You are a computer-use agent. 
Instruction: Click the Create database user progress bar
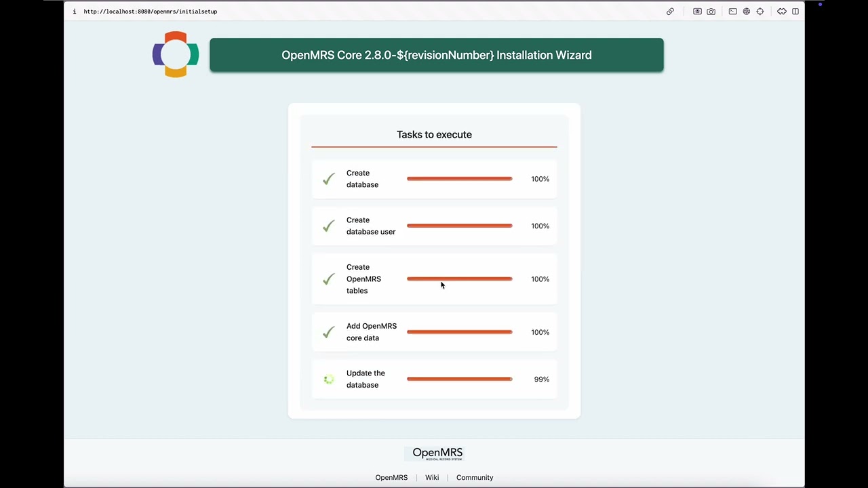[x=460, y=226]
